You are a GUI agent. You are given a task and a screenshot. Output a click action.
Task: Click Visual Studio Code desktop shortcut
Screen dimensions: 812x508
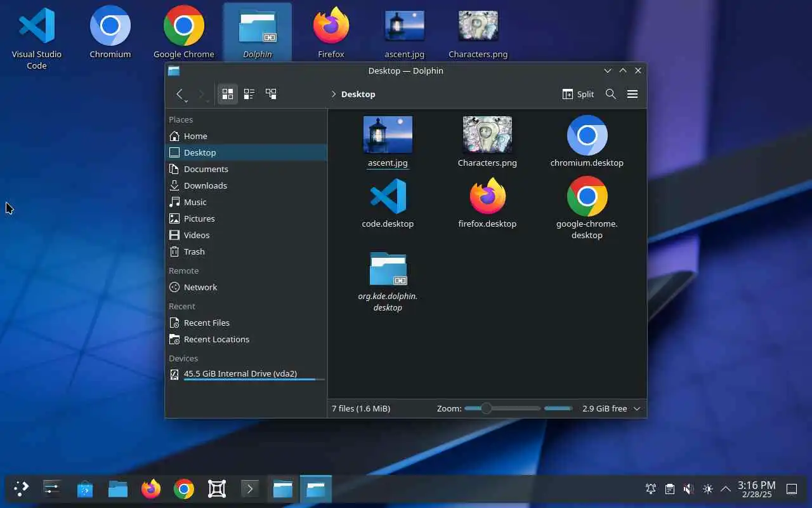point(37,37)
